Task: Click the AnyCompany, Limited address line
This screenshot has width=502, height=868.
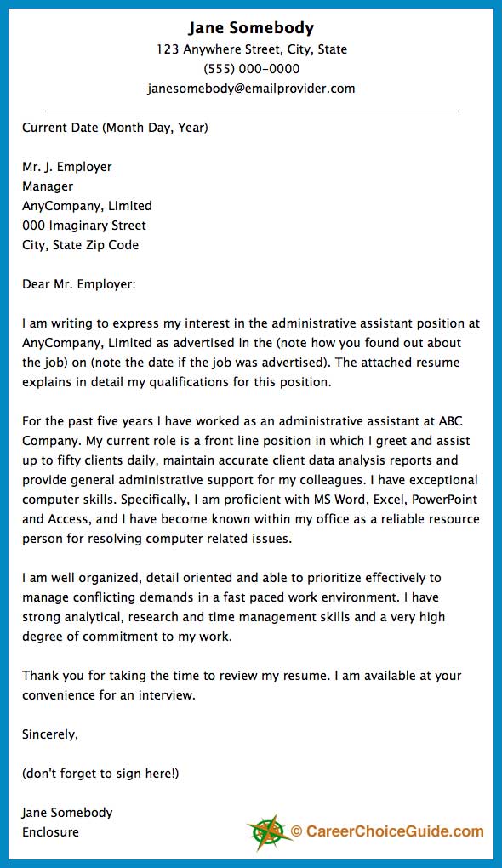Action: (x=87, y=206)
